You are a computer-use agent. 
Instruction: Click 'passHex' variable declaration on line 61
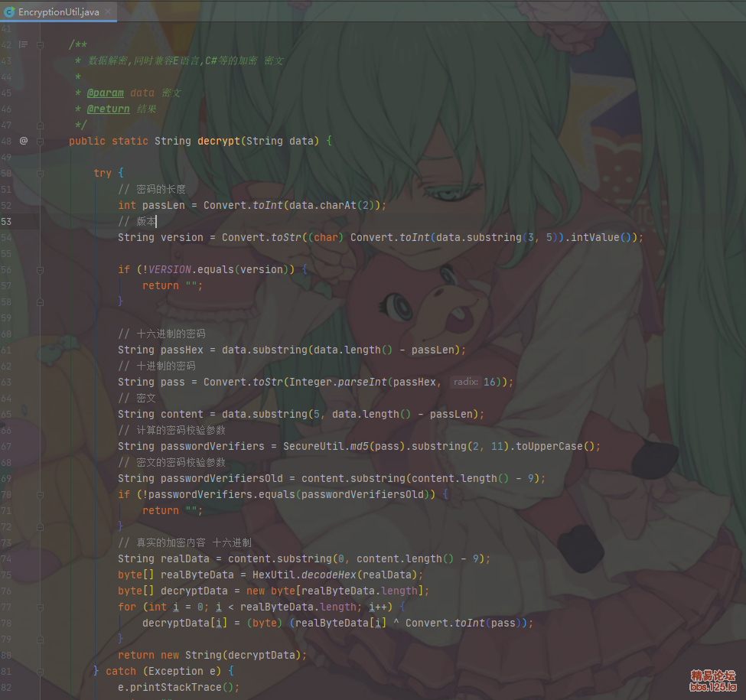pyautogui.click(x=182, y=350)
